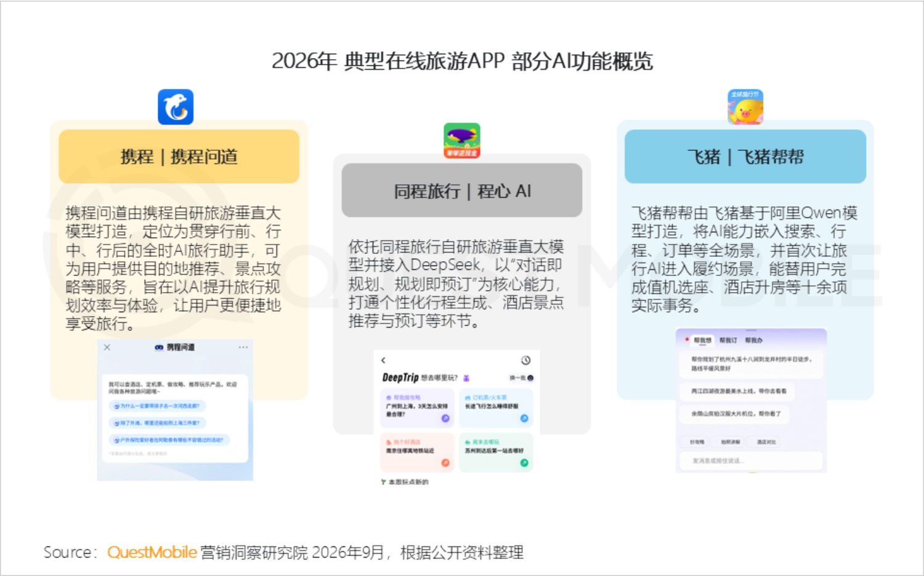
Task: Click the 飞猪 | 飞猪帮帮 blue header
Action: pos(745,156)
